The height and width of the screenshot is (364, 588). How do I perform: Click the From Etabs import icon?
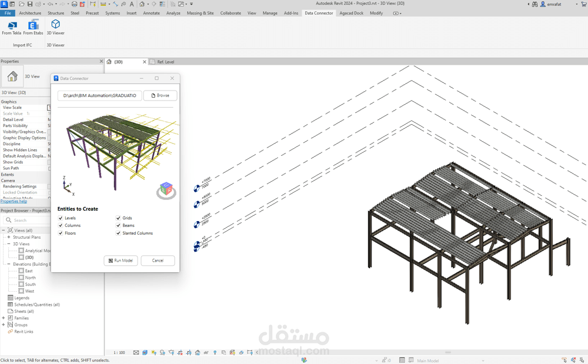pos(33,25)
